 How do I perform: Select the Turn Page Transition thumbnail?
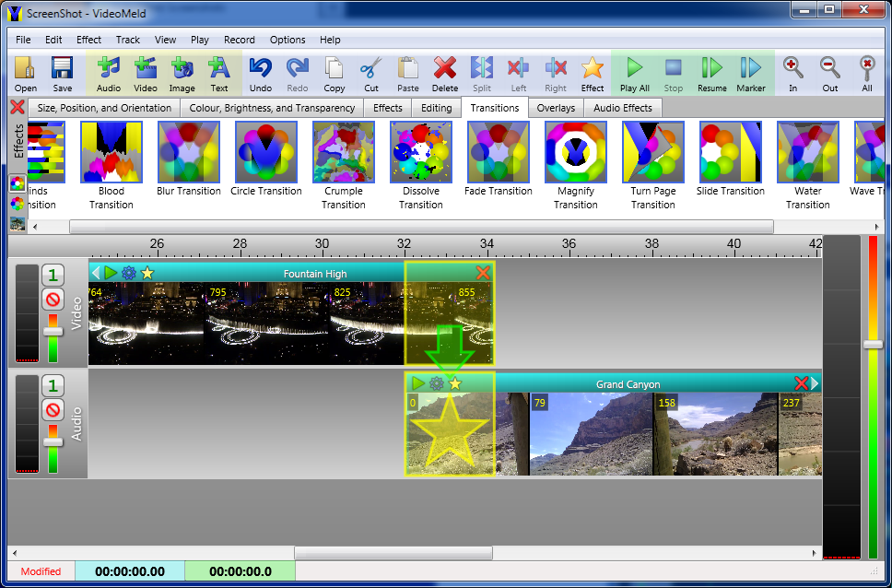pyautogui.click(x=653, y=152)
